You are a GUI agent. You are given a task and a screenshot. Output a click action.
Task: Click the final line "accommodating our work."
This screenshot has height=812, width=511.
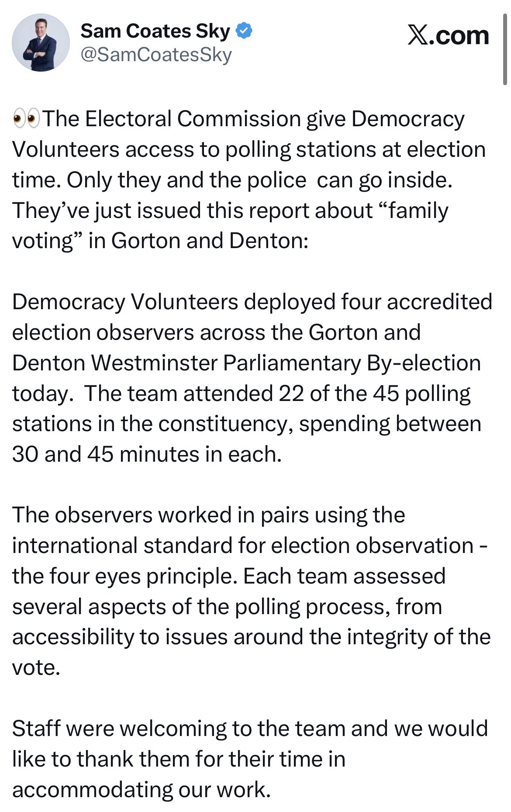(142, 790)
